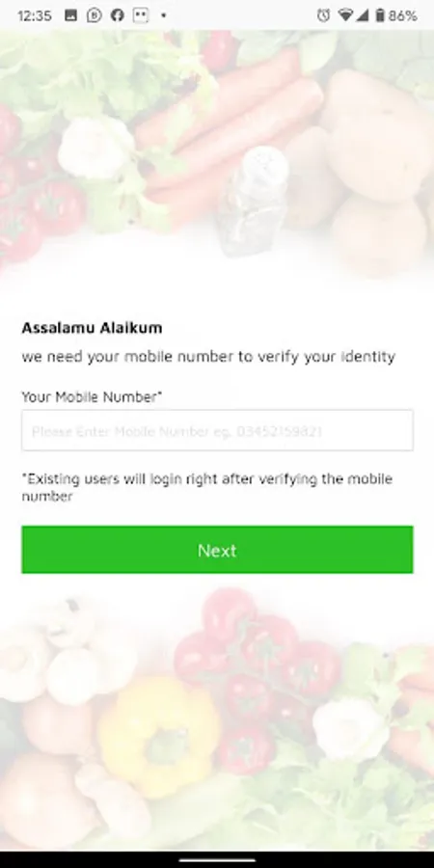Tap the Your Mobile Number label

[x=92, y=397]
